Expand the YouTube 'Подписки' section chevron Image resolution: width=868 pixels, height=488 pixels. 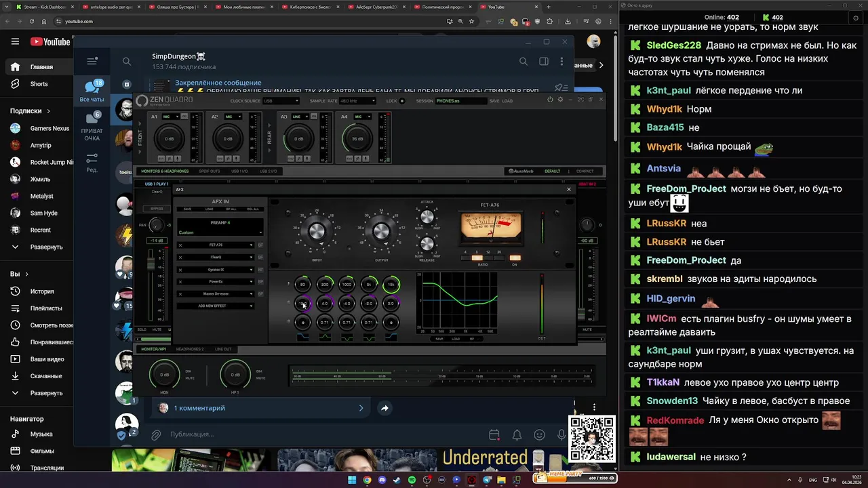(x=48, y=110)
